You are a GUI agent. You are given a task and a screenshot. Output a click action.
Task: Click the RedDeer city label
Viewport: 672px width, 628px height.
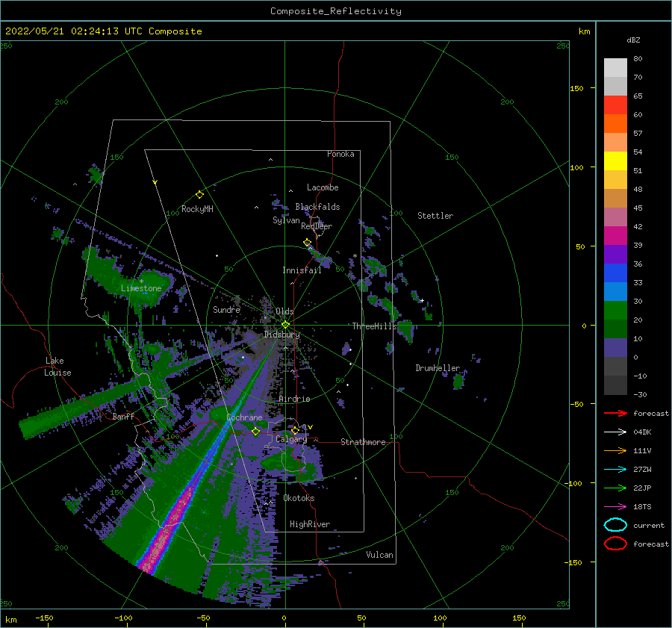(317, 226)
